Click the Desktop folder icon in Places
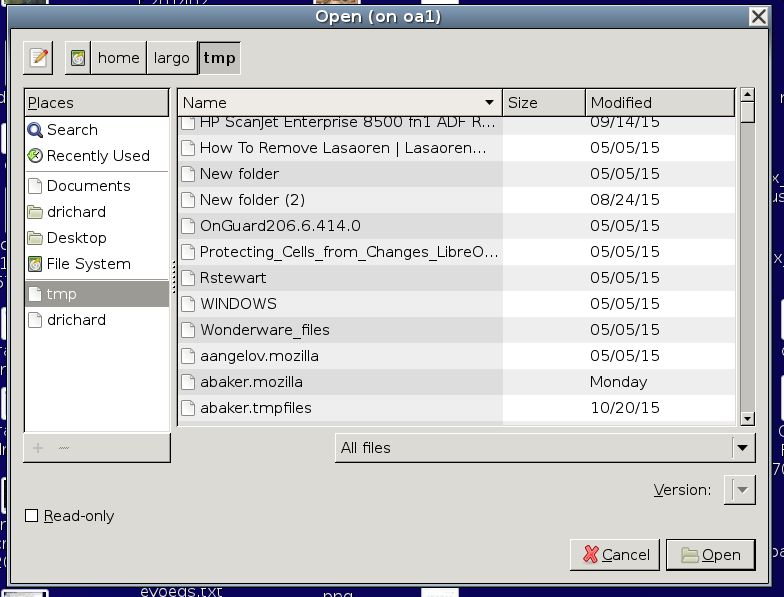Image resolution: width=784 pixels, height=597 pixels. click(35, 238)
